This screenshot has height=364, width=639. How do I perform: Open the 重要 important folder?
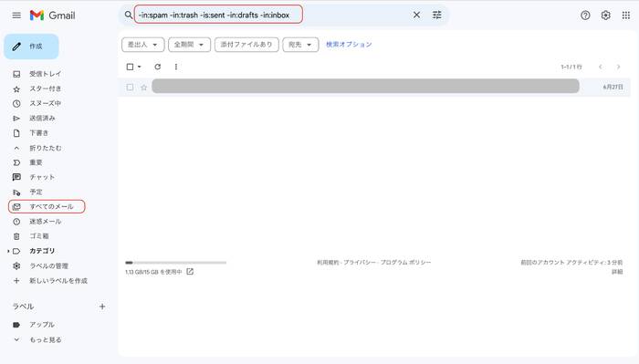36,162
